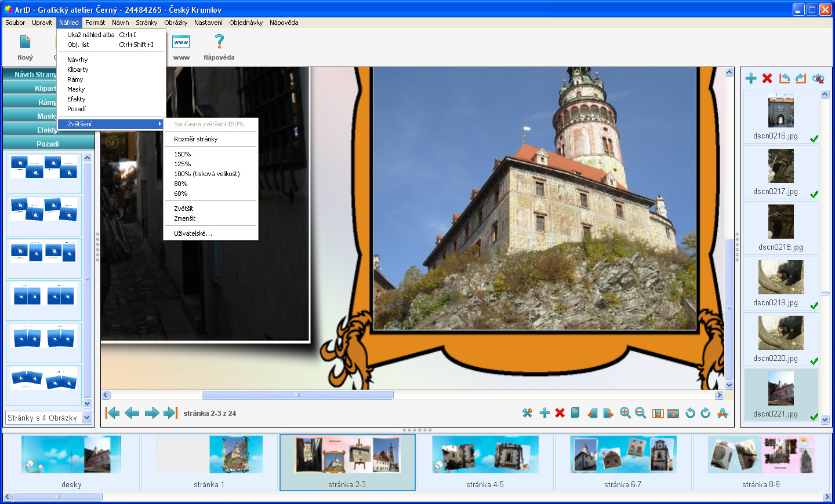
Task: Click the duplicate pages icon below canvas
Action: coord(575,413)
